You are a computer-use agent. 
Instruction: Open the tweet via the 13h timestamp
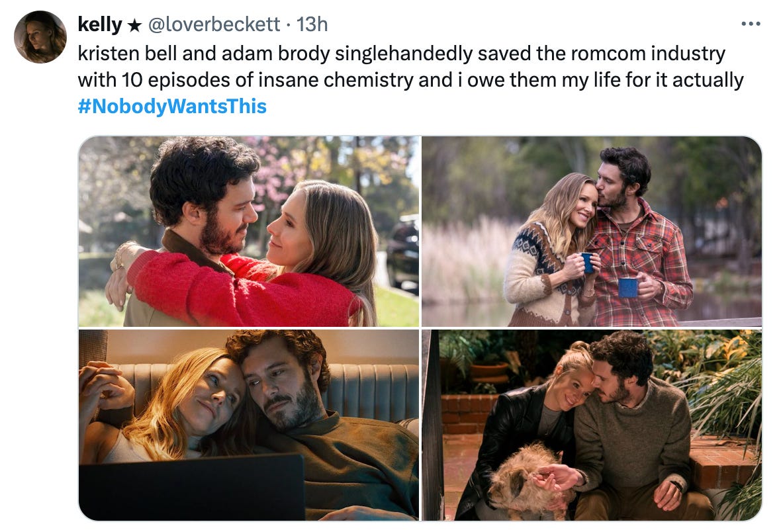pos(312,24)
